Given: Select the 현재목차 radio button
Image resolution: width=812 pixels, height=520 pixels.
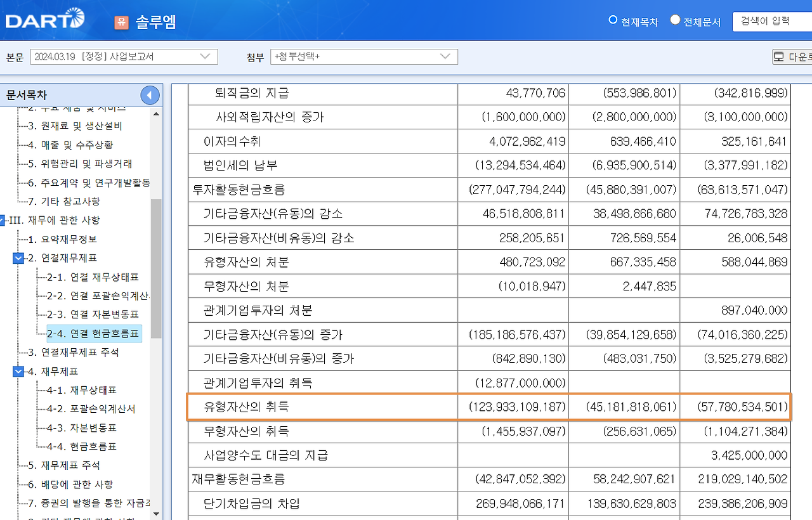Looking at the screenshot, I should [x=613, y=20].
